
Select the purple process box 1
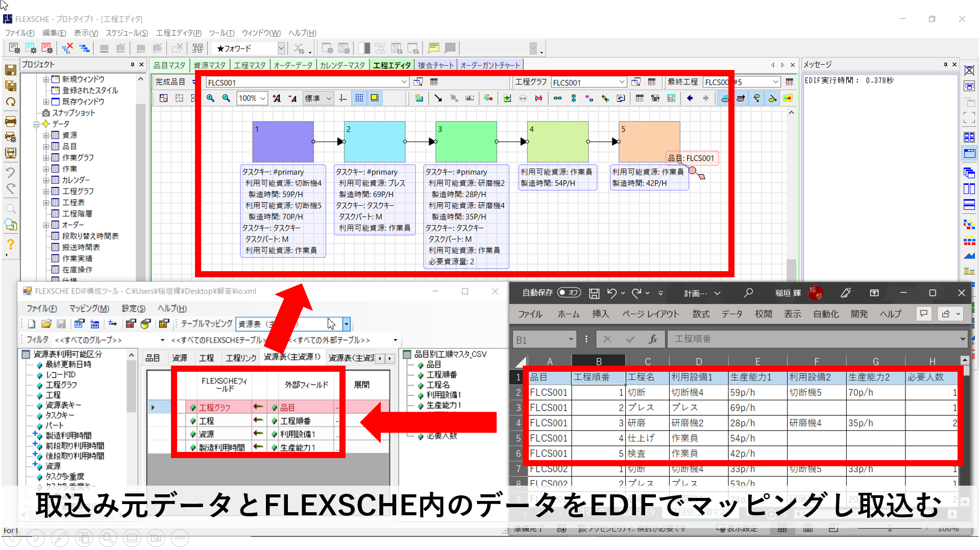tap(283, 142)
